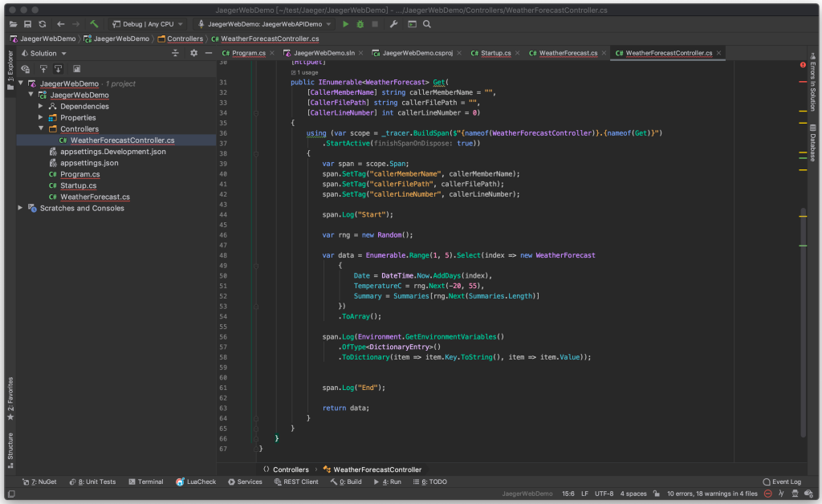Start debugging with the bug icon
Image resolution: width=822 pixels, height=504 pixels.
click(360, 24)
